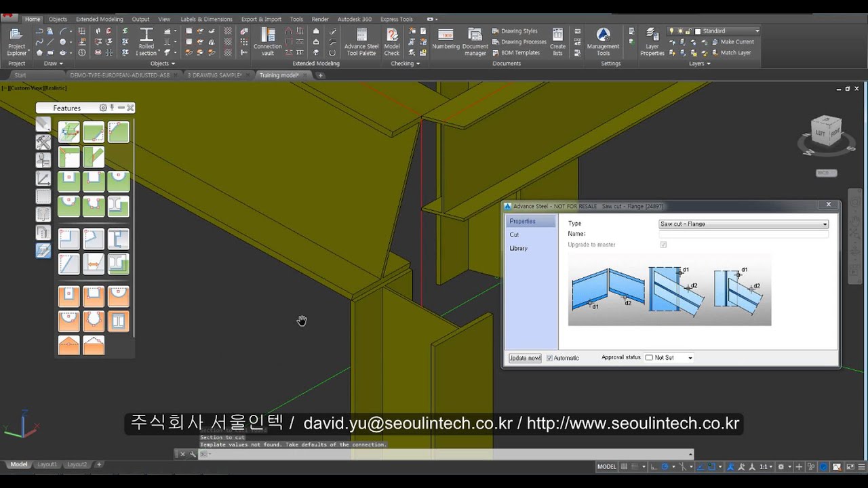Open Management Tools
This screenshot has width=868, height=488.
coord(603,42)
